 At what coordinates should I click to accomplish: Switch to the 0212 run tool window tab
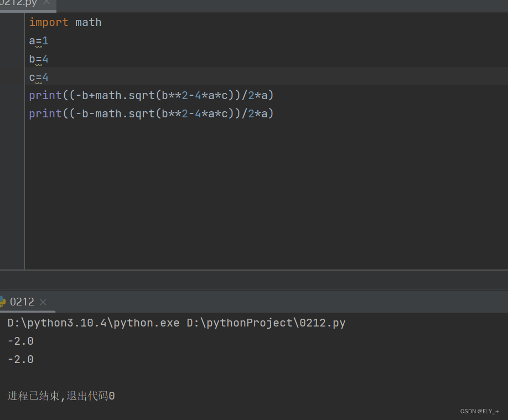(21, 302)
